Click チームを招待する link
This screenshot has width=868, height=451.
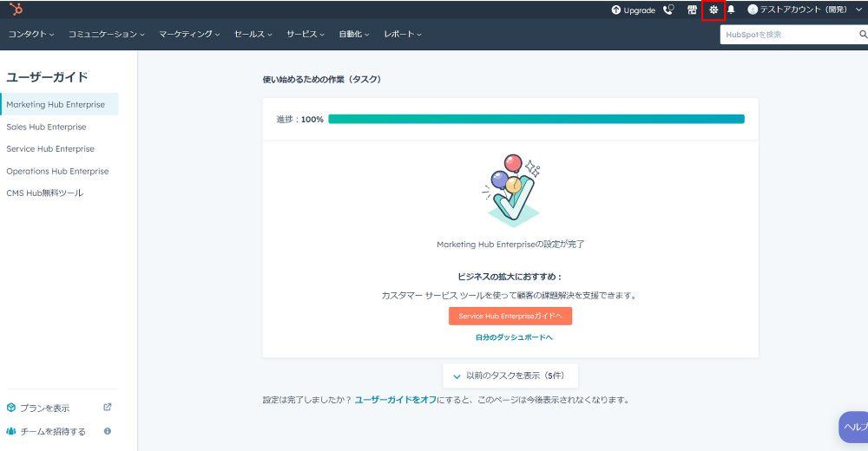click(53, 431)
